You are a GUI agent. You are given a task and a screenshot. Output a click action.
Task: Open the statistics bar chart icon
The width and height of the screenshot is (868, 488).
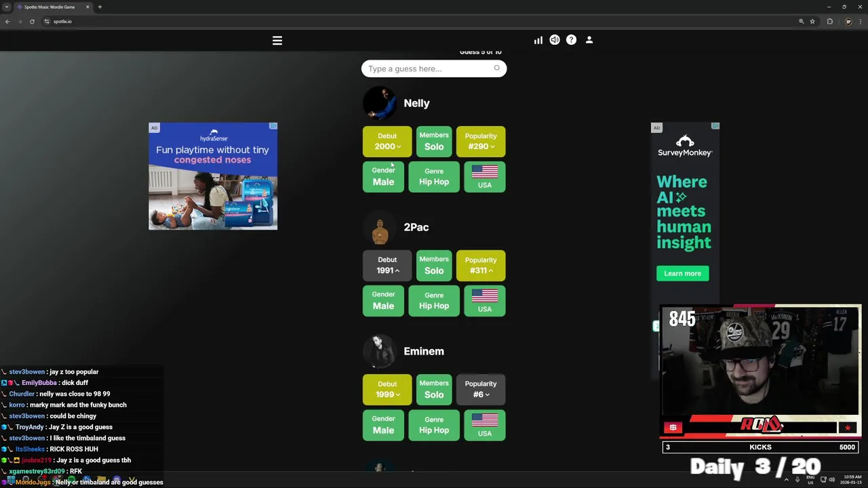(538, 41)
